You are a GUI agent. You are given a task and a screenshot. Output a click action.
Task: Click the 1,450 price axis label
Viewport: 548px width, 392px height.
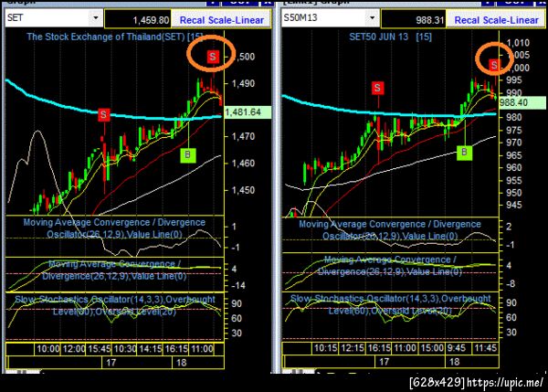coord(243,190)
